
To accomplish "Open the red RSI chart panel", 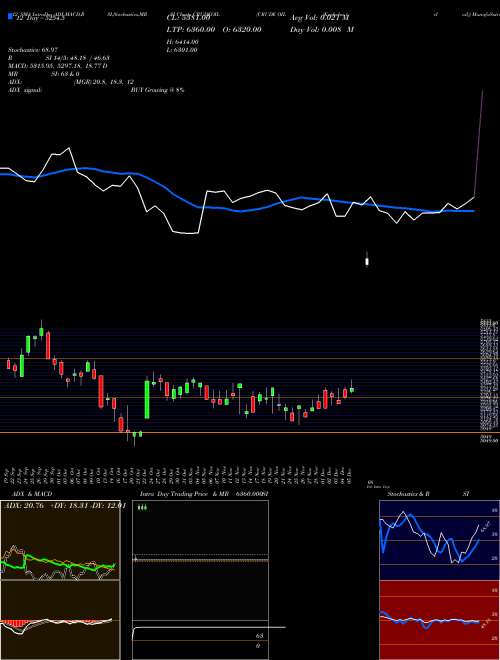I will point(439,620).
